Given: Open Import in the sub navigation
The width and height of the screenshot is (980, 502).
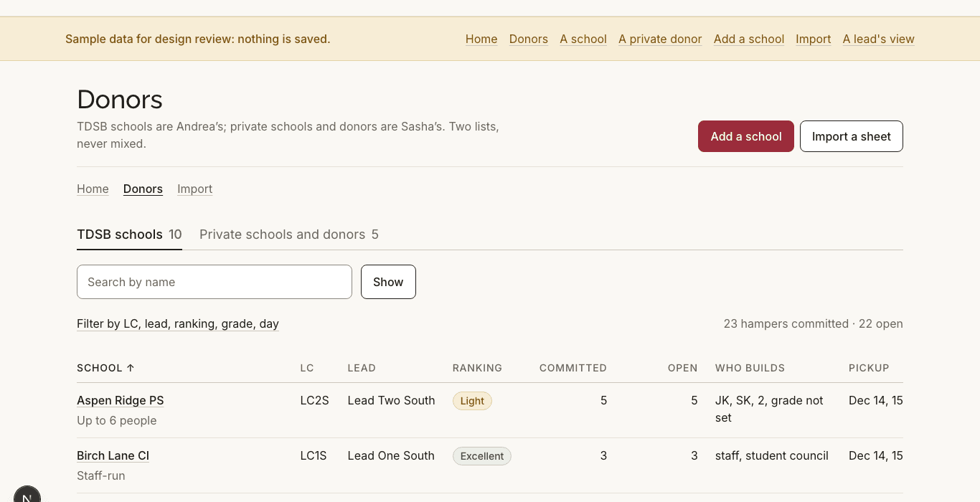Looking at the screenshot, I should 195,189.
